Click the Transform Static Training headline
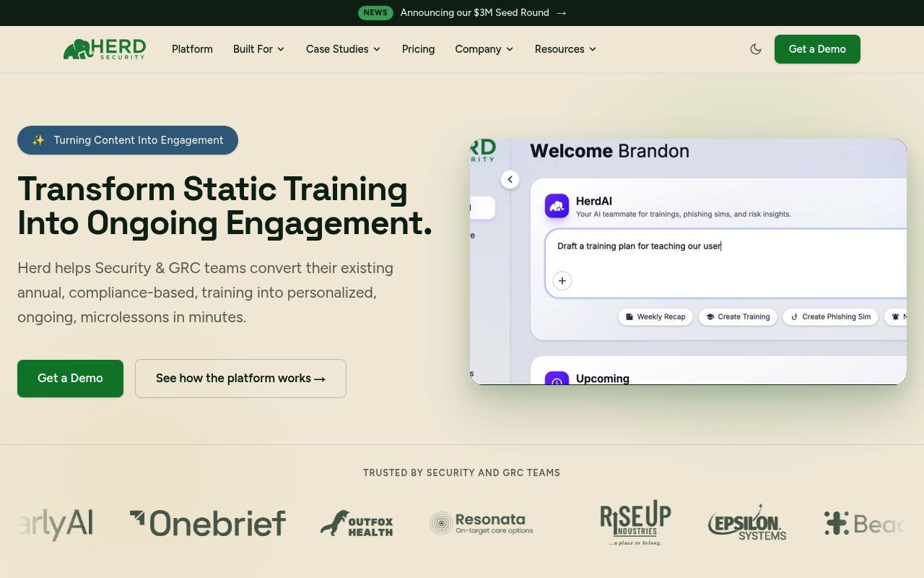This screenshot has height=578, width=924. 225,206
